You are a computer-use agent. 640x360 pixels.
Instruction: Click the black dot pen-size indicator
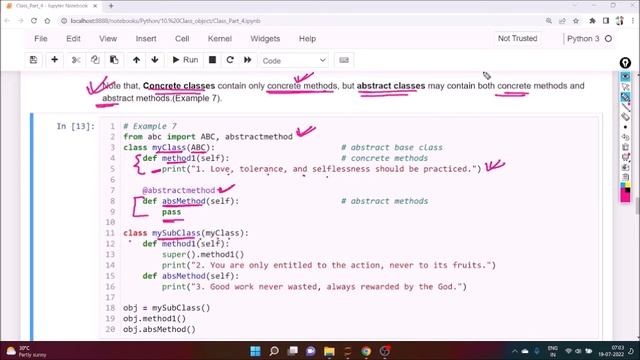(625, 127)
